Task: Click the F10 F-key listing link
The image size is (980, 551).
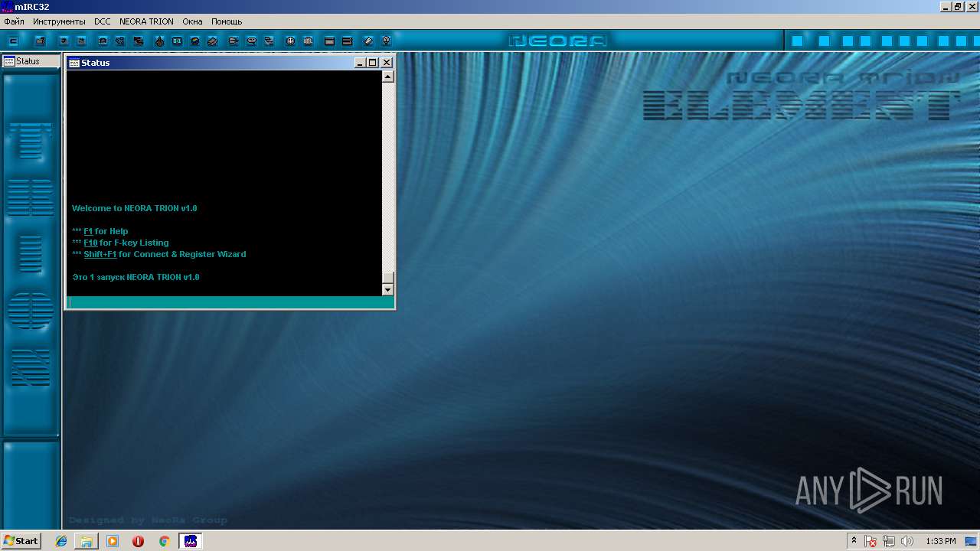Action: [x=90, y=243]
